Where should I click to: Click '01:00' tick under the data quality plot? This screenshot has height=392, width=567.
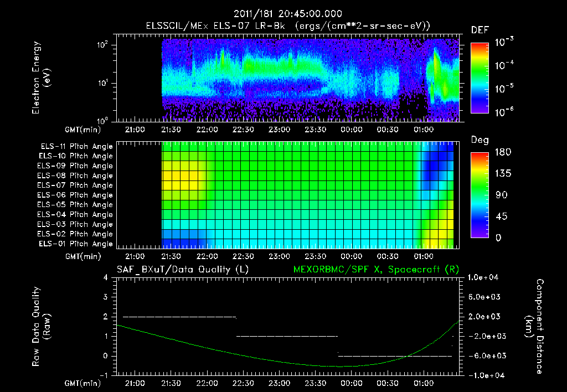(x=424, y=383)
